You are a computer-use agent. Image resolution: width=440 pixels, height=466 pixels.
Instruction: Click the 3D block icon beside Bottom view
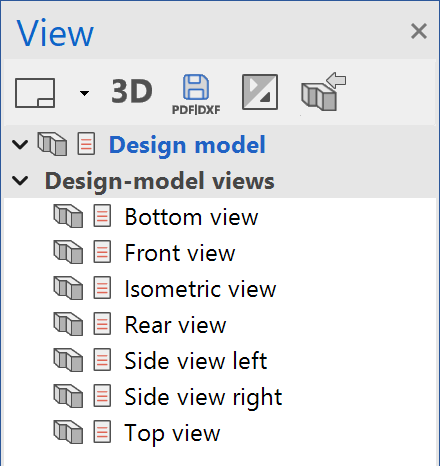[68, 216]
